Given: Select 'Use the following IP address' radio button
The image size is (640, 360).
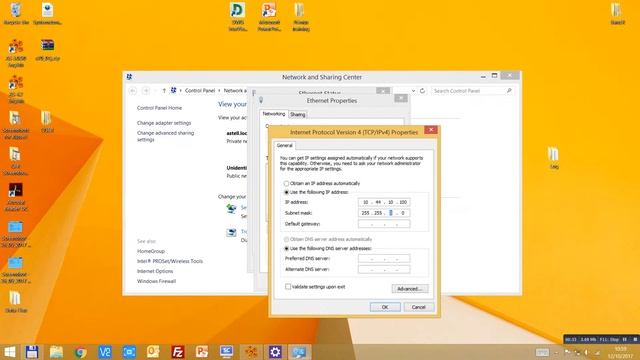Looking at the screenshot, I should click(286, 192).
